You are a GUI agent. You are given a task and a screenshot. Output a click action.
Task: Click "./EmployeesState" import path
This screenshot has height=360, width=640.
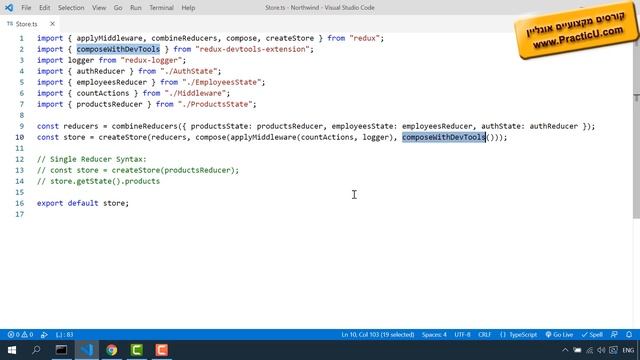pos(223,82)
